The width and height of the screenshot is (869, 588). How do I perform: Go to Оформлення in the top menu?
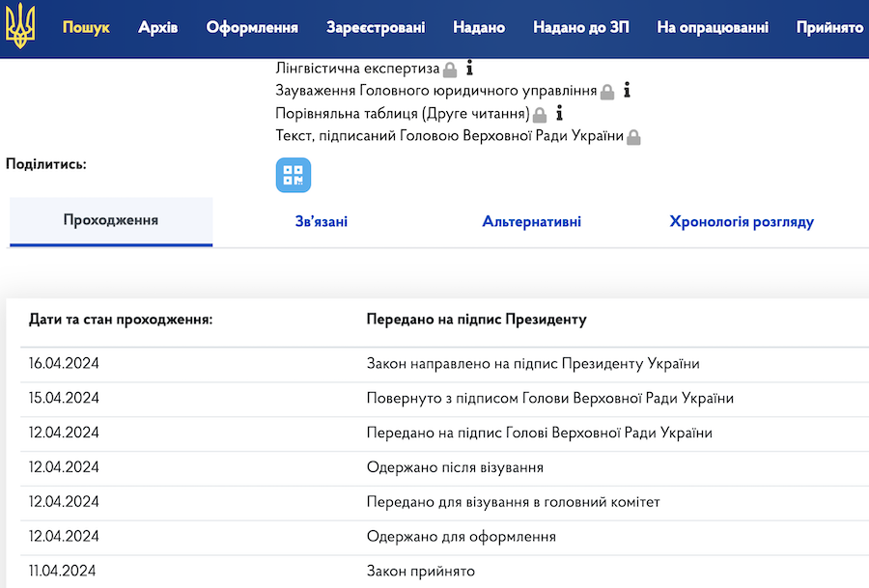pos(252,27)
